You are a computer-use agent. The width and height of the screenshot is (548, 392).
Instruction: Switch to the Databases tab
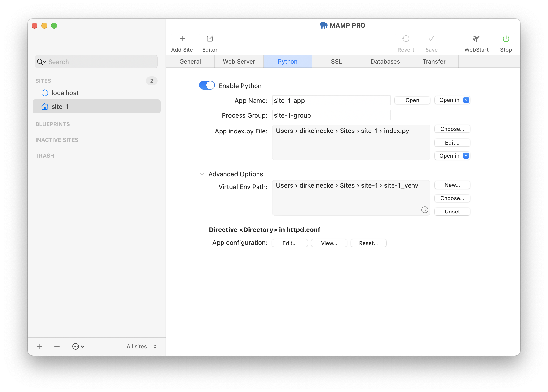pyautogui.click(x=385, y=61)
